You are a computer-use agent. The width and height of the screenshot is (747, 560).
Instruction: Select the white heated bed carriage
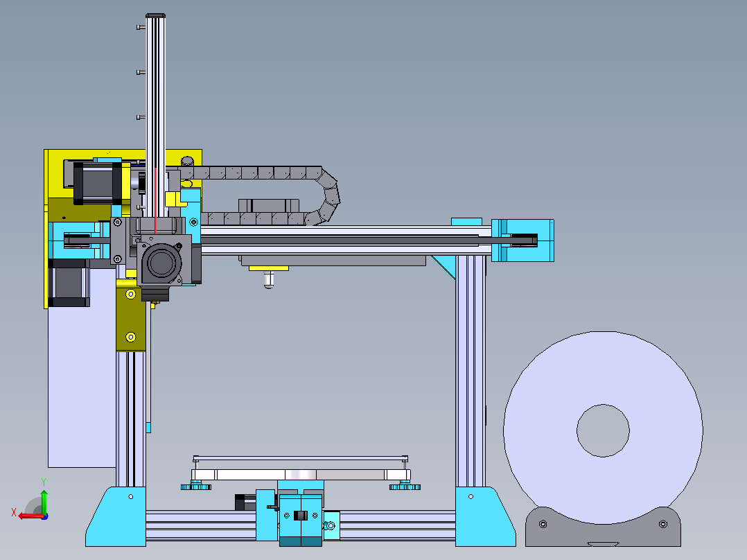pyautogui.click(x=301, y=475)
